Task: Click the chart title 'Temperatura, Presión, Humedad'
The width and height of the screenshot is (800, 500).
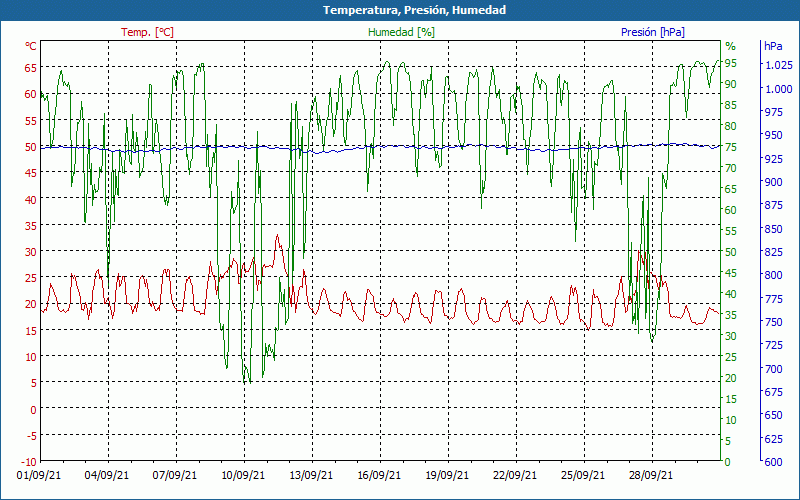Action: coord(414,10)
